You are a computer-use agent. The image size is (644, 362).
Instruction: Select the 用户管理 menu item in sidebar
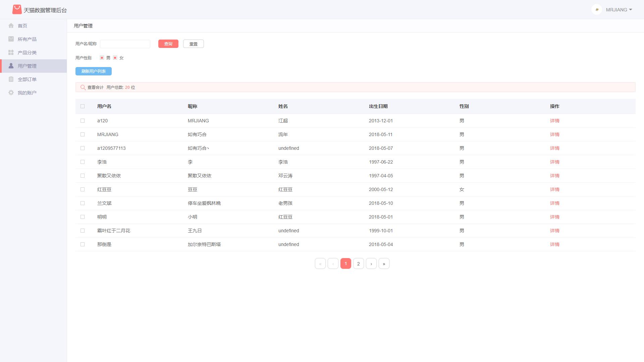(x=28, y=66)
